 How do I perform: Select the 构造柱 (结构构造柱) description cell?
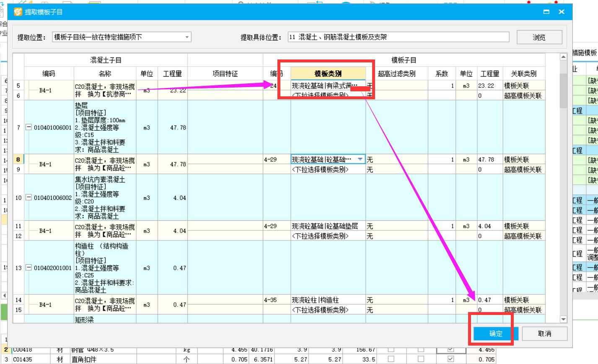click(x=105, y=268)
